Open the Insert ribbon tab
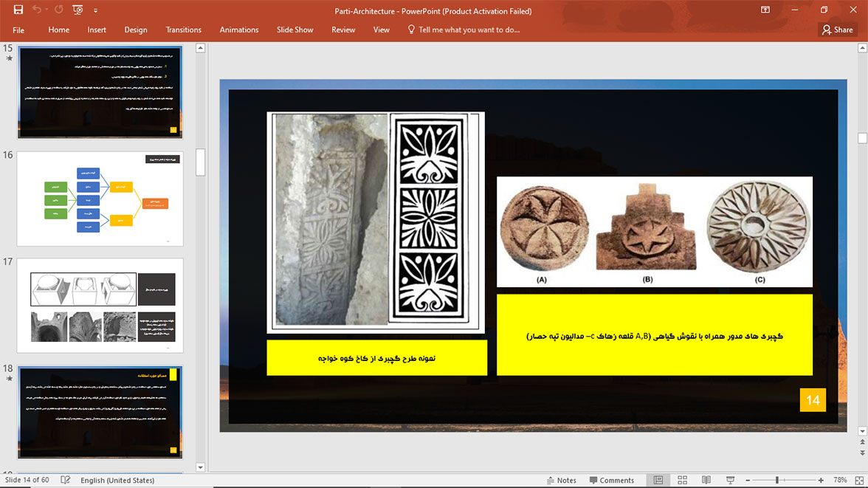868x488 pixels. (x=97, y=30)
